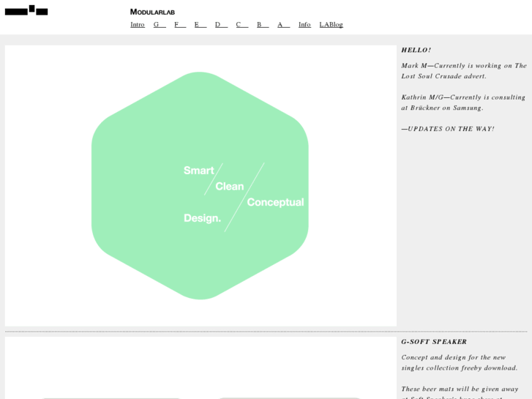Viewport: 532px width, 399px height.
Task: Click the Kathrin M/G status paragraph
Action: click(x=462, y=102)
